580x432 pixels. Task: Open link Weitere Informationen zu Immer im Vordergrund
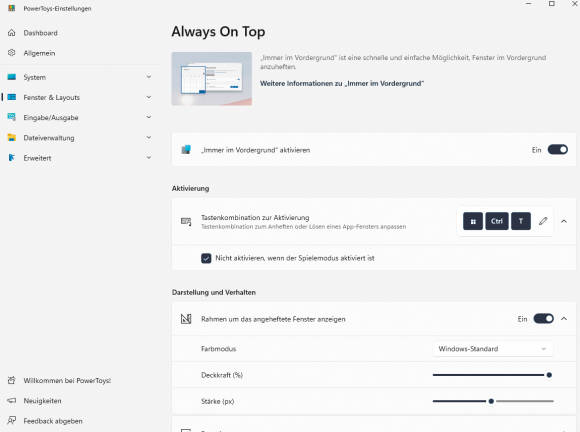click(342, 84)
